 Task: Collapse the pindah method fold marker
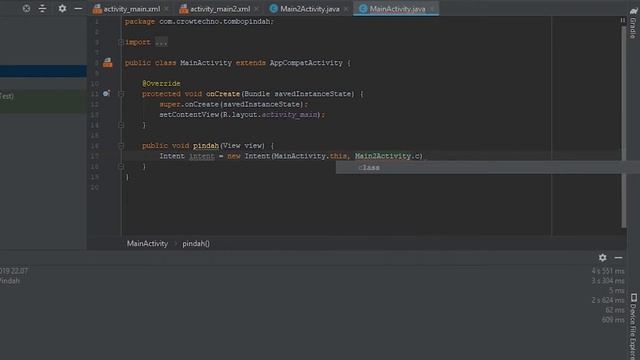click(121, 146)
